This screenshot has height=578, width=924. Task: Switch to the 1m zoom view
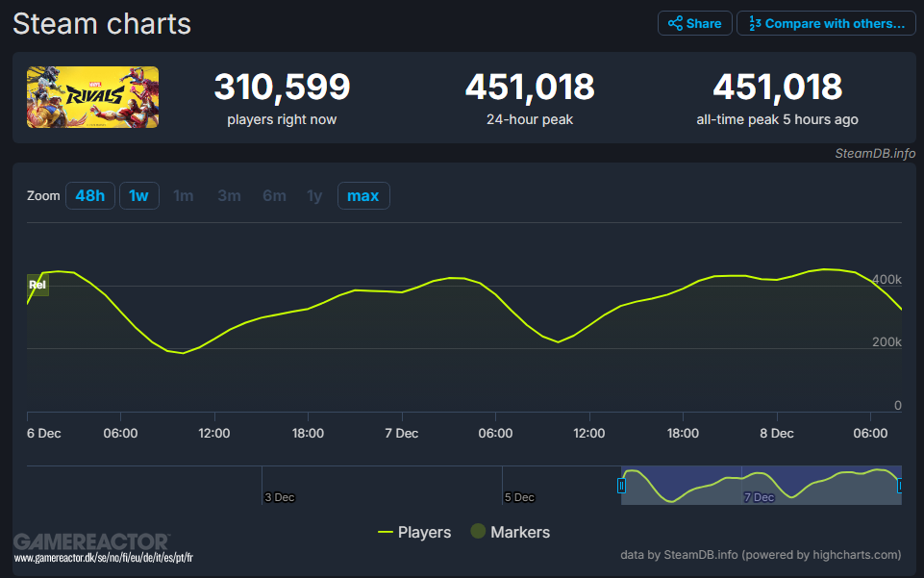point(184,195)
